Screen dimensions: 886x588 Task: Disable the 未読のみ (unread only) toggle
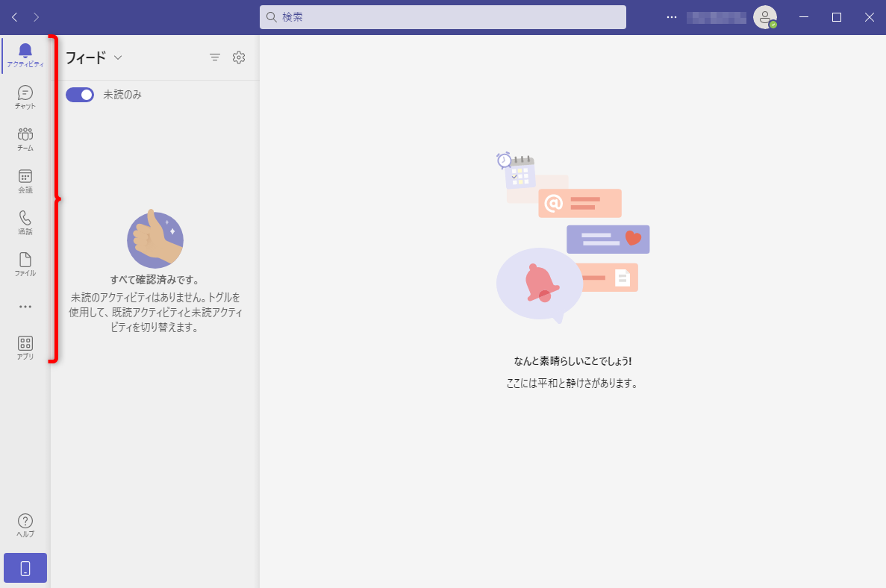(x=80, y=95)
